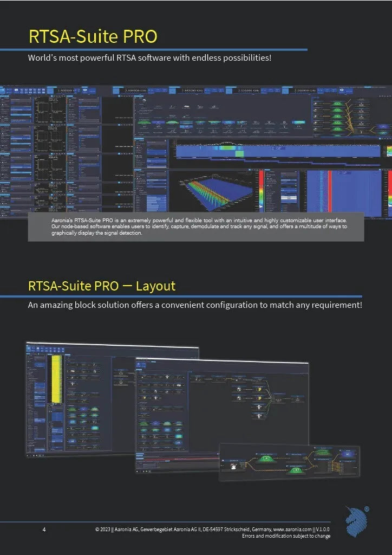The image size is (392, 555).
Task: Click the rainbow color scale beside the 3D view
Action: (262, 190)
